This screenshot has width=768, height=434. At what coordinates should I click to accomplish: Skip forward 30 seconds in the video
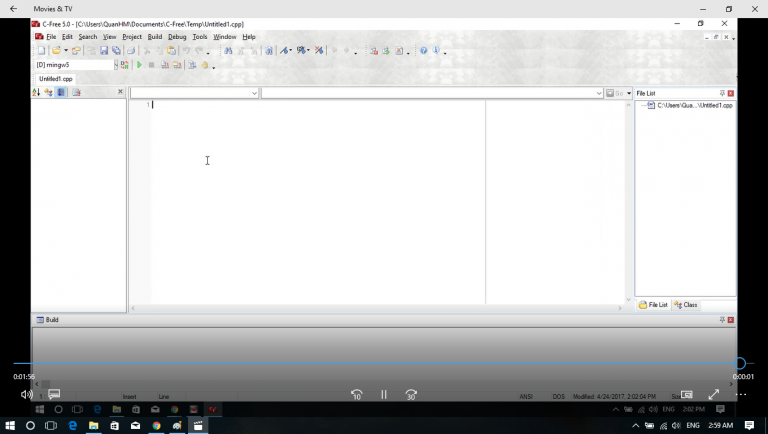click(x=411, y=394)
